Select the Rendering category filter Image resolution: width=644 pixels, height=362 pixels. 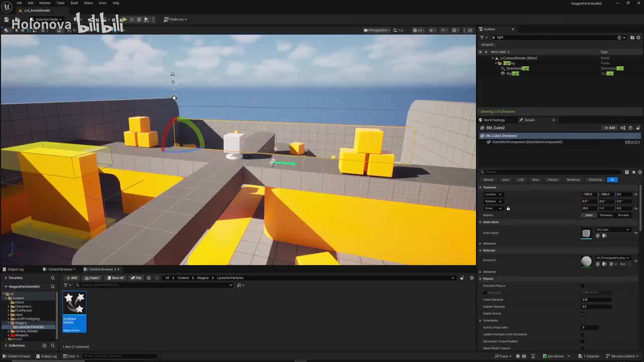[x=573, y=179]
